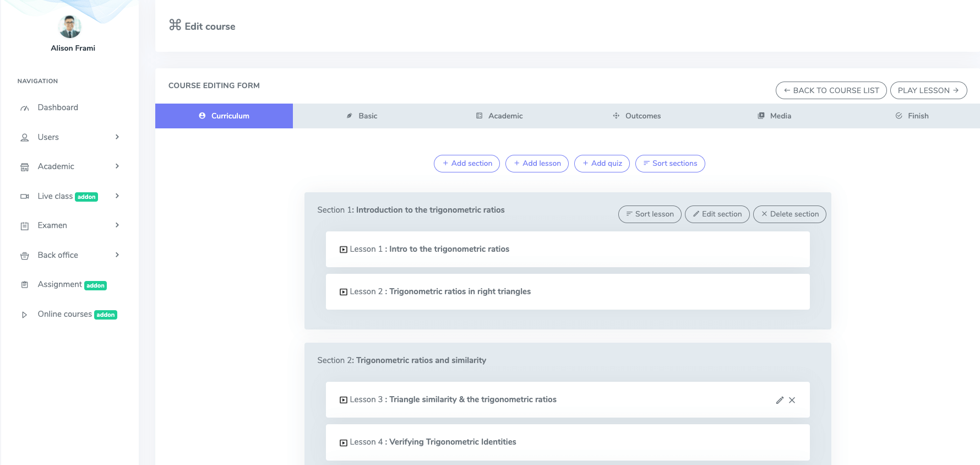The image size is (980, 465).
Task: Click the Alison Frami profile avatar
Action: [x=70, y=26]
